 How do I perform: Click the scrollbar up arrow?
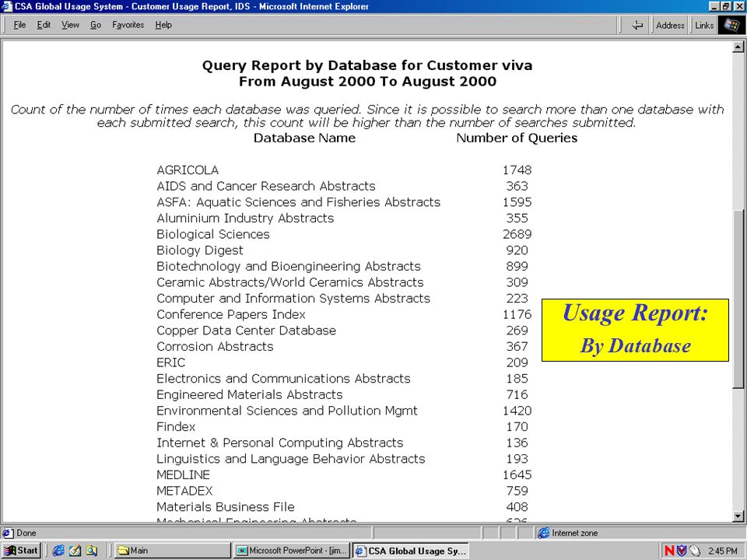point(738,47)
